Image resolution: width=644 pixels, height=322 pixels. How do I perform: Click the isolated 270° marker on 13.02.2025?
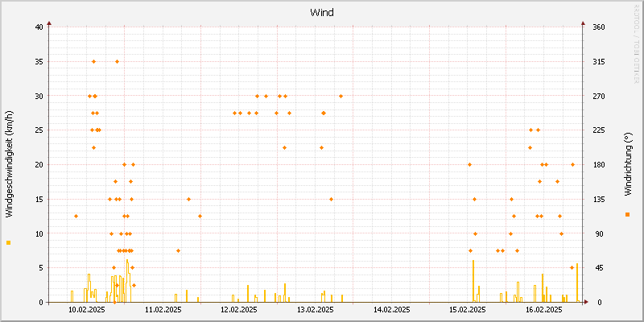click(x=341, y=96)
